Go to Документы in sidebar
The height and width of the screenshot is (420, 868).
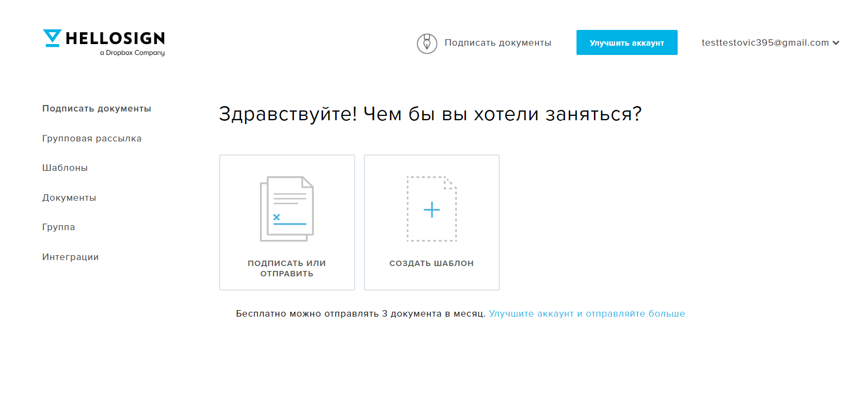coord(69,197)
